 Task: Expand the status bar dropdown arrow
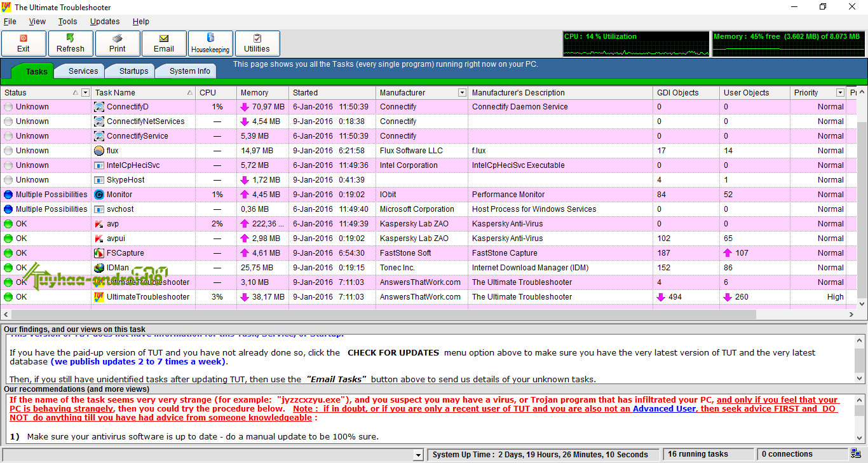[x=417, y=455]
